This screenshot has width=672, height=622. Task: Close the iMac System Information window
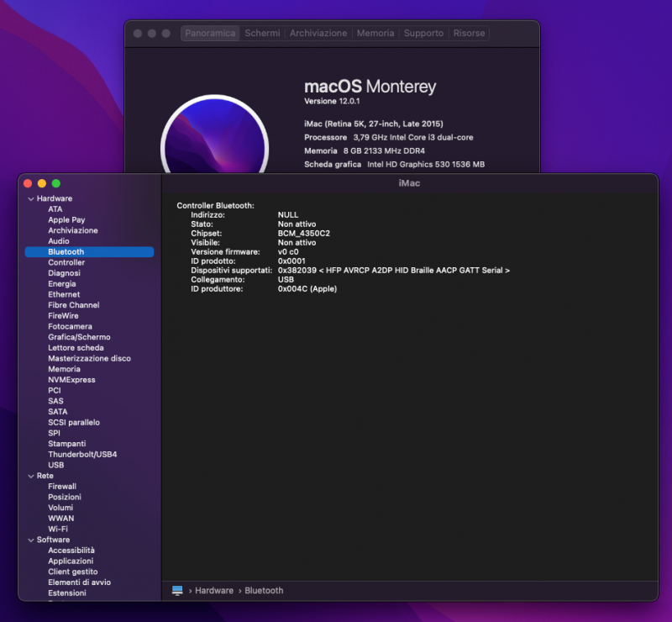[27, 183]
